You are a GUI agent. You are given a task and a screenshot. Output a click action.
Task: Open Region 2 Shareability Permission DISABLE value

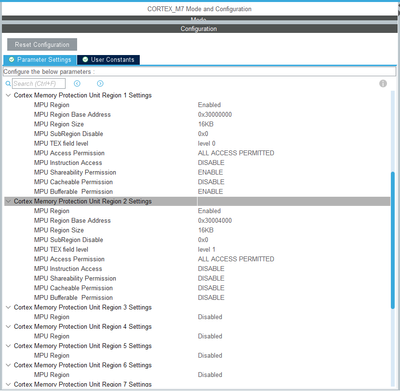click(211, 279)
